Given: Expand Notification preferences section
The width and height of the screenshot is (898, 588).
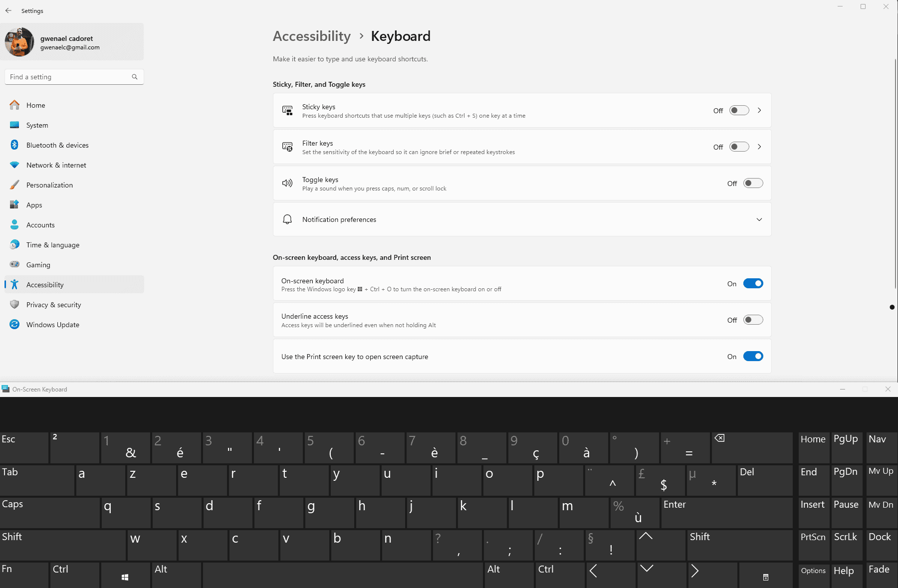Looking at the screenshot, I should tap(522, 219).
